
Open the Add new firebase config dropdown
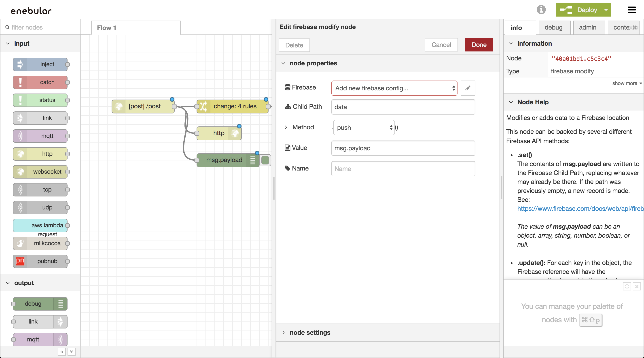click(x=394, y=88)
